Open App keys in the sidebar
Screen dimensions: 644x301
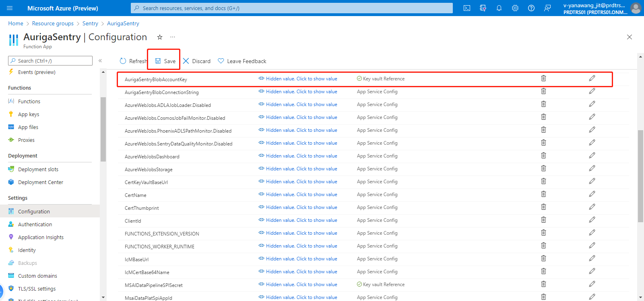coord(29,114)
